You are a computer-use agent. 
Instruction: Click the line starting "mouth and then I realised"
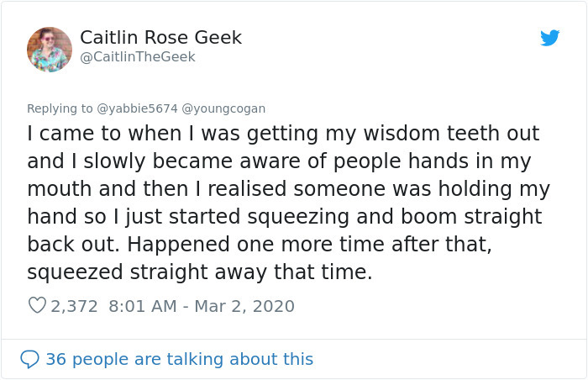pos(286,189)
